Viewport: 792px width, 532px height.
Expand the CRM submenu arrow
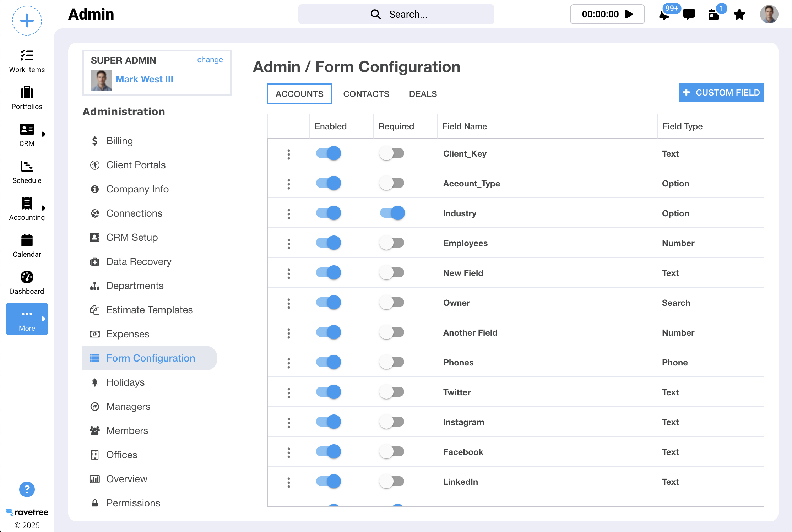point(44,134)
